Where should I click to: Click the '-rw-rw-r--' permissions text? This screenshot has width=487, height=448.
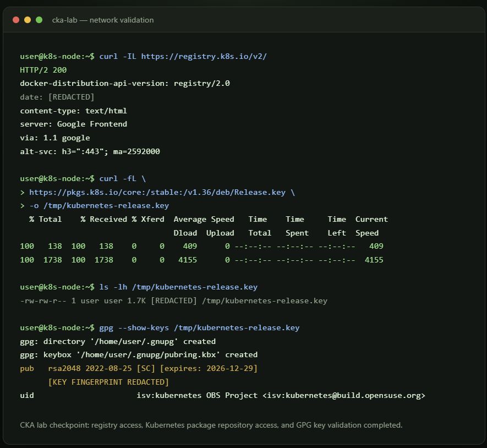[43, 301]
